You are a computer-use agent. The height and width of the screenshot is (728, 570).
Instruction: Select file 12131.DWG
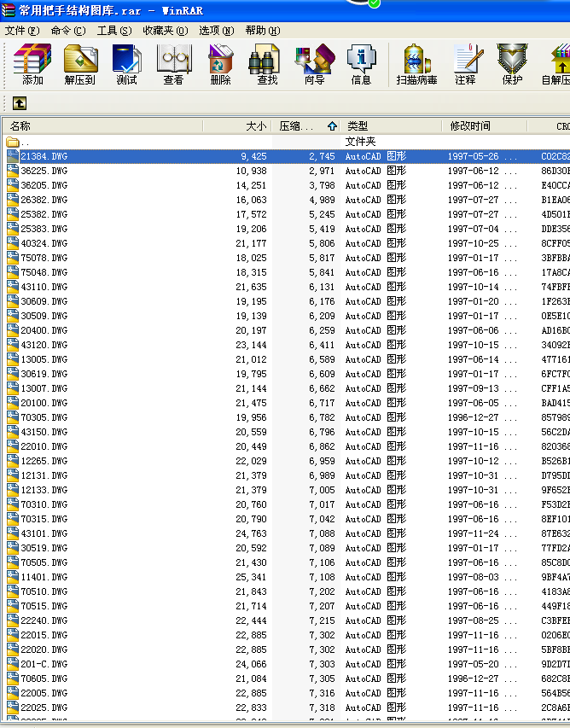click(x=44, y=475)
